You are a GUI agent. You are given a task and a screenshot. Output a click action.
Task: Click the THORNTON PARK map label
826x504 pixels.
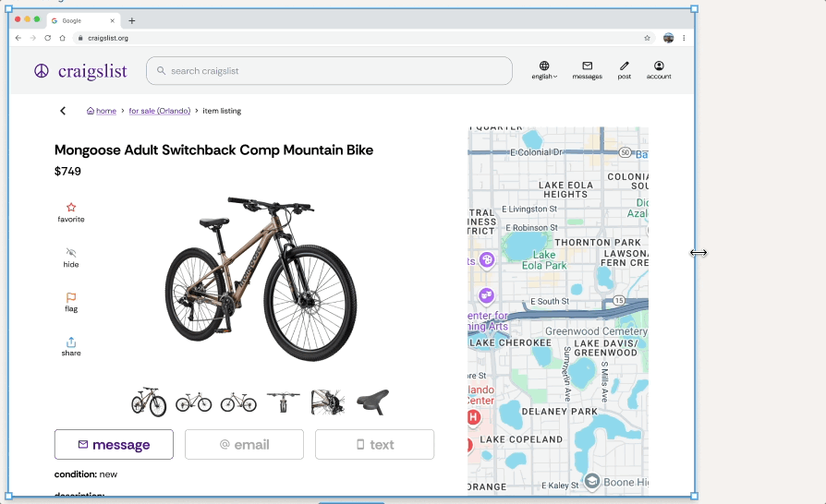pos(598,243)
